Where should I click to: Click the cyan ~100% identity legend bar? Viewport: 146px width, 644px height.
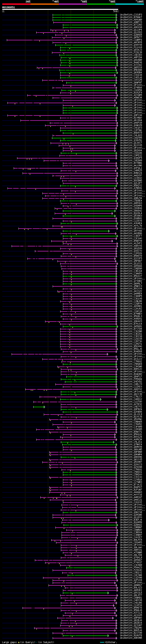pyautogui.click(x=130, y=4)
